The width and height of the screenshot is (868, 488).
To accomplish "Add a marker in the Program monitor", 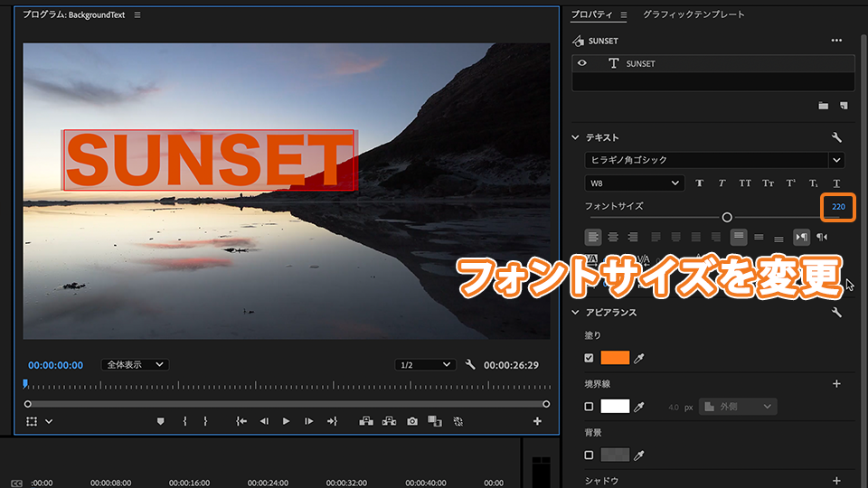I will tap(161, 421).
